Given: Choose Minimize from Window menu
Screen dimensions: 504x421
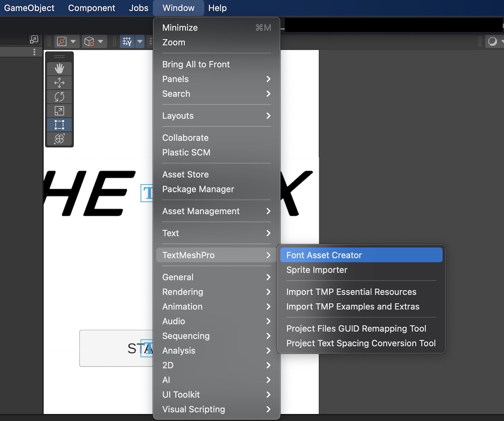Looking at the screenshot, I should 216,28.
